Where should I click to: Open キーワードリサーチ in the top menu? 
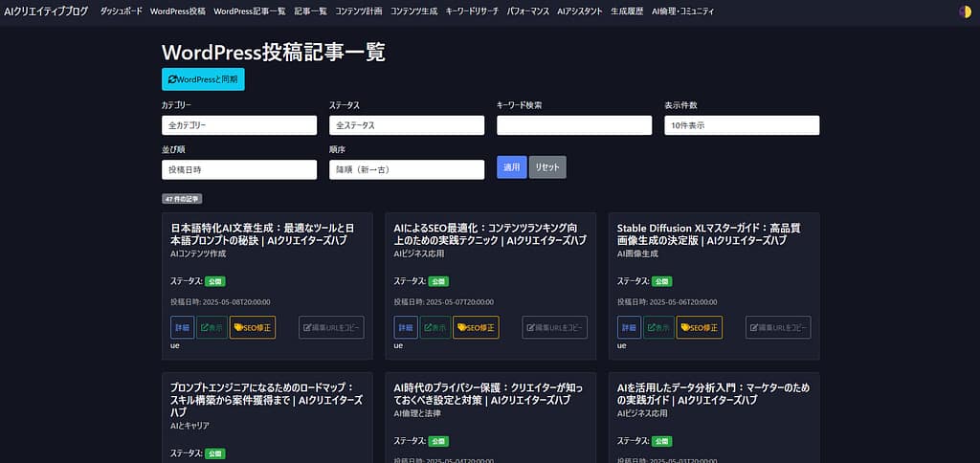click(473, 11)
